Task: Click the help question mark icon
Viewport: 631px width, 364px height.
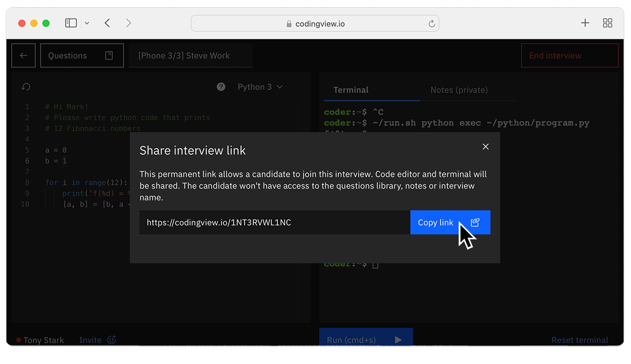Action: pos(221,87)
